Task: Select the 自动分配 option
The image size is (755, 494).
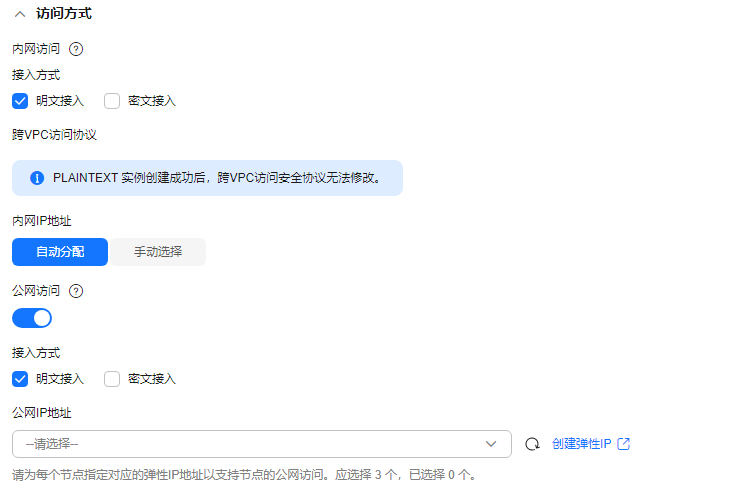Action: 60,252
